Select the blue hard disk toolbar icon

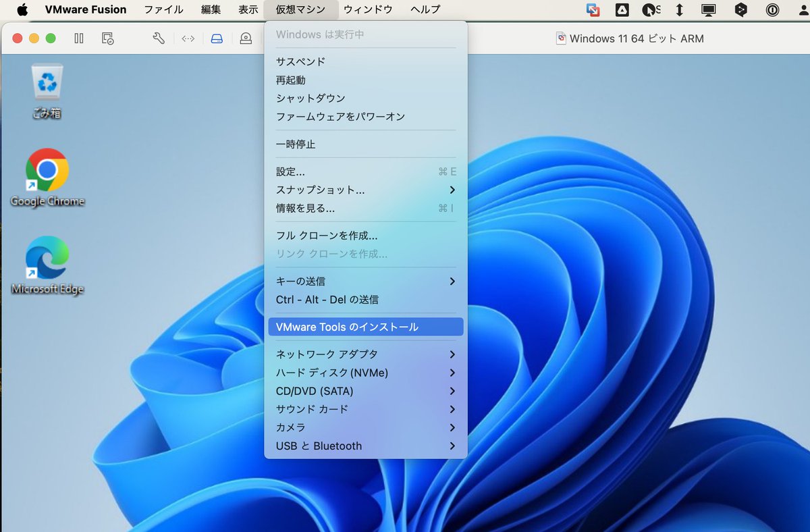[215, 38]
